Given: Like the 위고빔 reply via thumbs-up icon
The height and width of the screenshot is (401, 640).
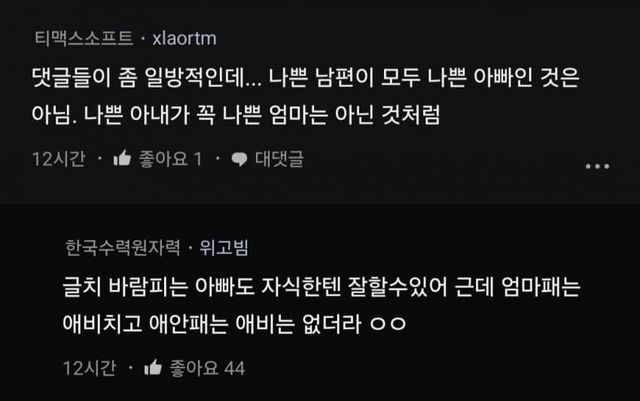Looking at the screenshot, I should 153,368.
